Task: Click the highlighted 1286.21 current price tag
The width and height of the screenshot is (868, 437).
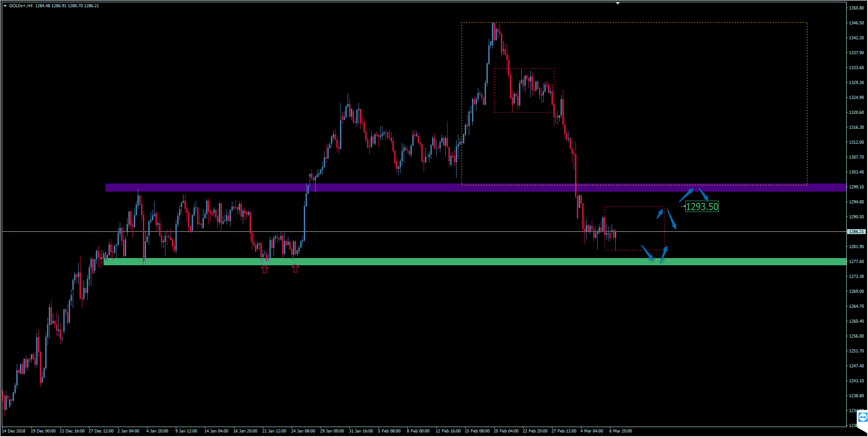Action: click(856, 232)
